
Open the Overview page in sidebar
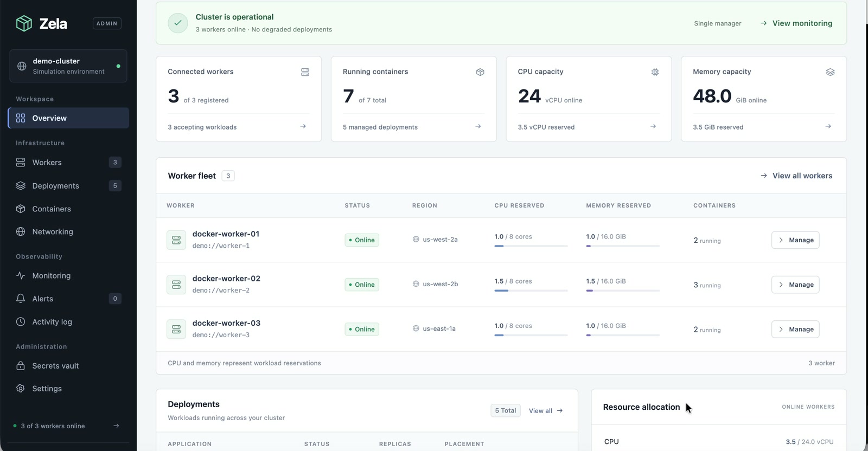click(68, 118)
